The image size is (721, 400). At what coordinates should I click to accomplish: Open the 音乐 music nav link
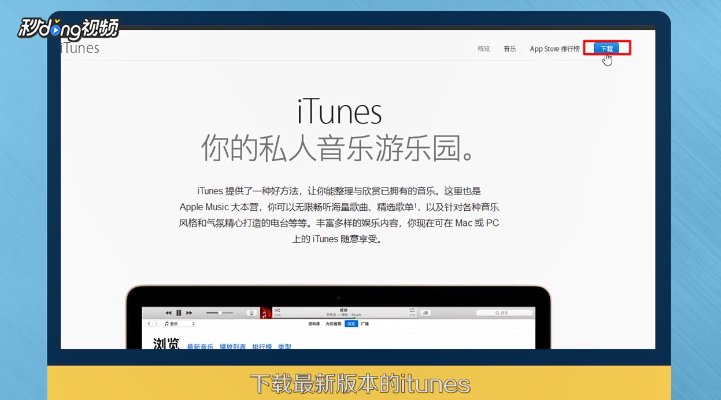click(x=509, y=49)
